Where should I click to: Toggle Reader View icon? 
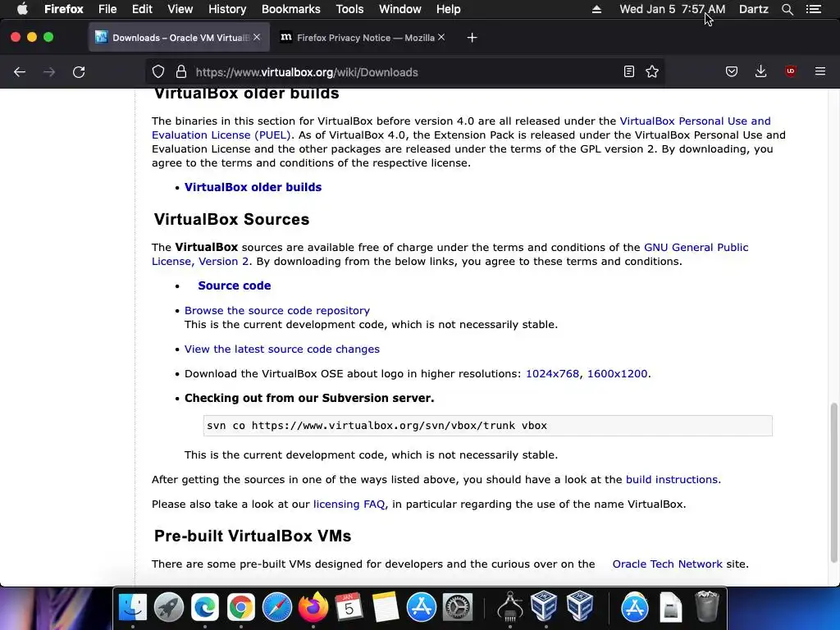(629, 72)
